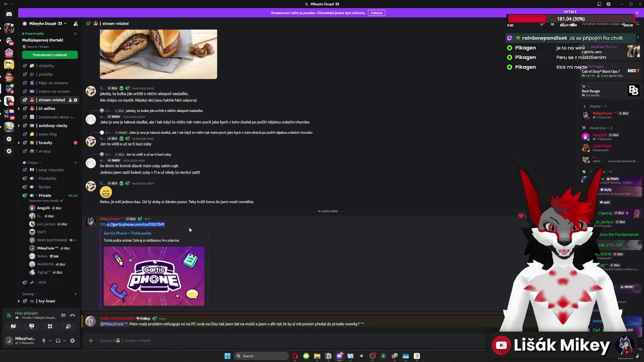The width and height of the screenshot is (644, 362).
Task: Join the Povídačka voice channel
Action: (x=50, y=178)
